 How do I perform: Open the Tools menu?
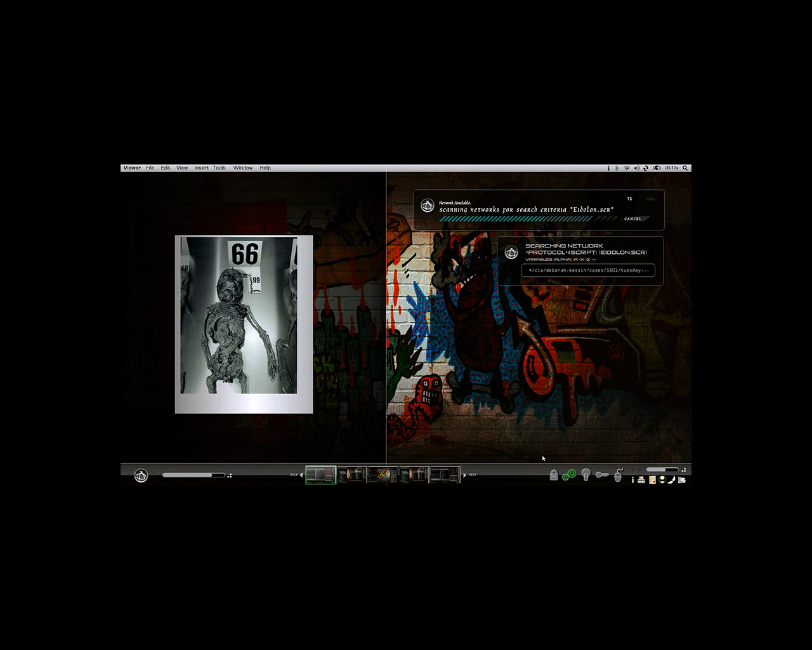[x=219, y=168]
